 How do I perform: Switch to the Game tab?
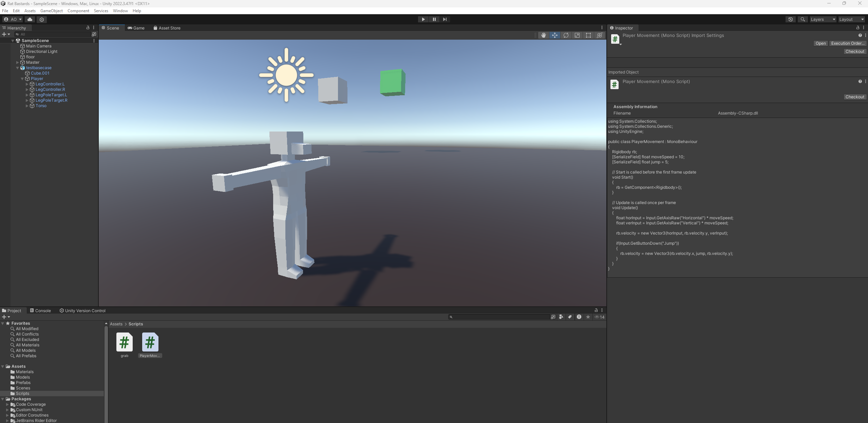pos(136,28)
